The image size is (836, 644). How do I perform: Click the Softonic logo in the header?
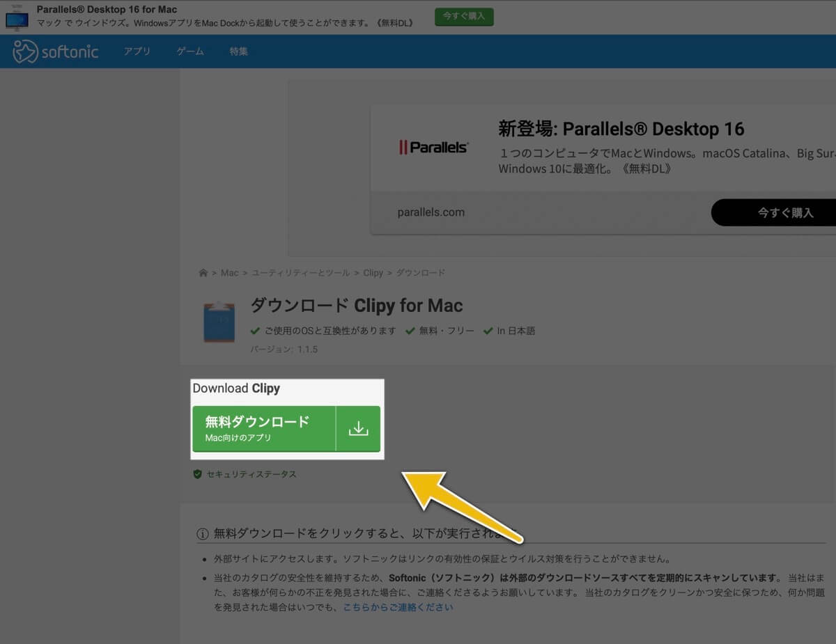pyautogui.click(x=56, y=52)
